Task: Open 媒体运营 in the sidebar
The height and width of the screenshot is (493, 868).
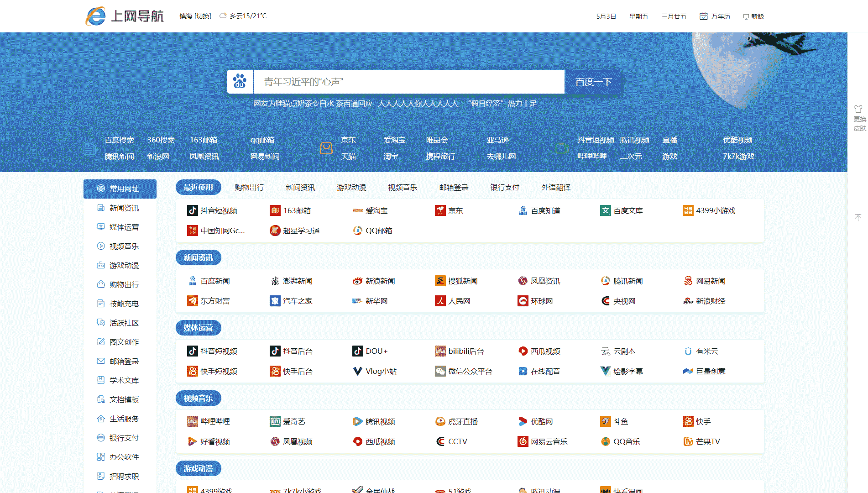Action: click(x=120, y=227)
